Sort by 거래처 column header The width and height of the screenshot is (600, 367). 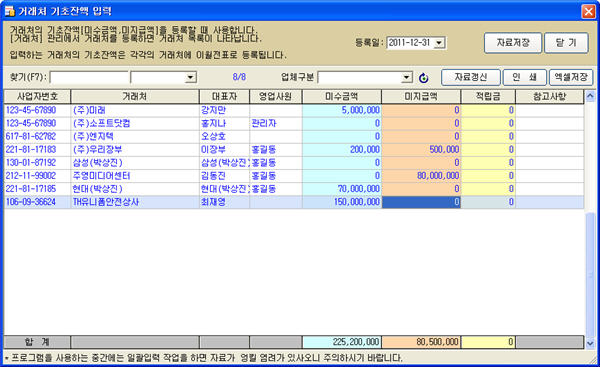coord(135,96)
